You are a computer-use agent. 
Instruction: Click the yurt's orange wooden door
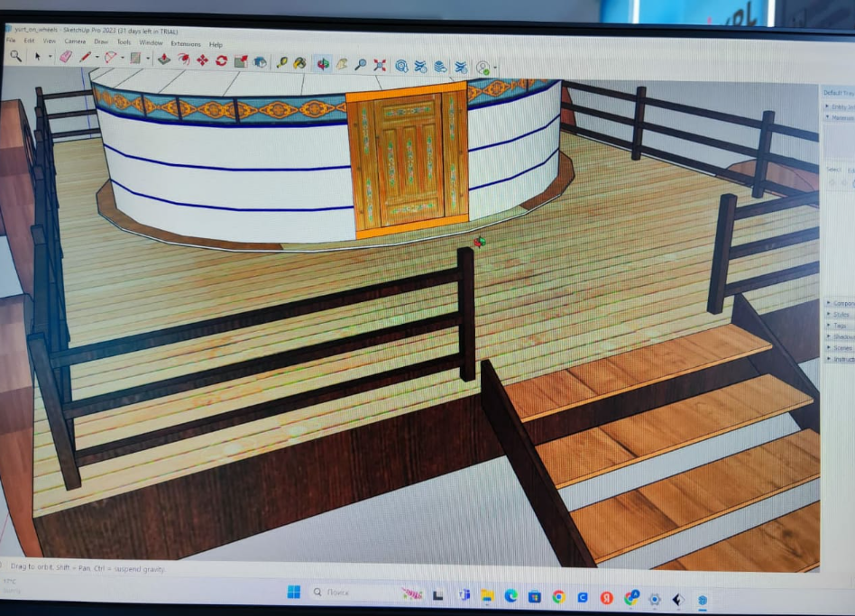408,161
